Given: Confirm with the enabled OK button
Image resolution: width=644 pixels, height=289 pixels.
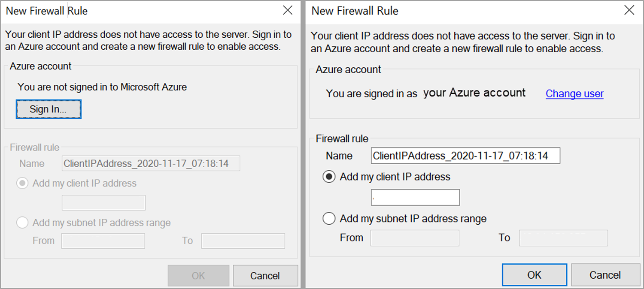Looking at the screenshot, I should (535, 275).
